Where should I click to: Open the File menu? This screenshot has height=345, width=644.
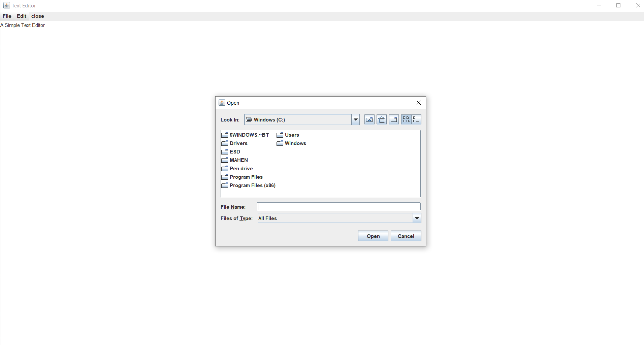click(x=7, y=16)
